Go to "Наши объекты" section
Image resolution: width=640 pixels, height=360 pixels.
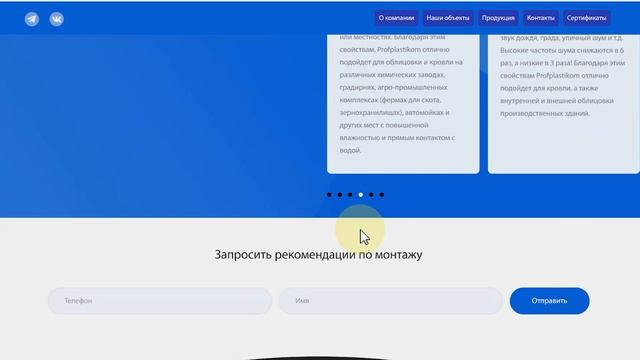coord(448,18)
